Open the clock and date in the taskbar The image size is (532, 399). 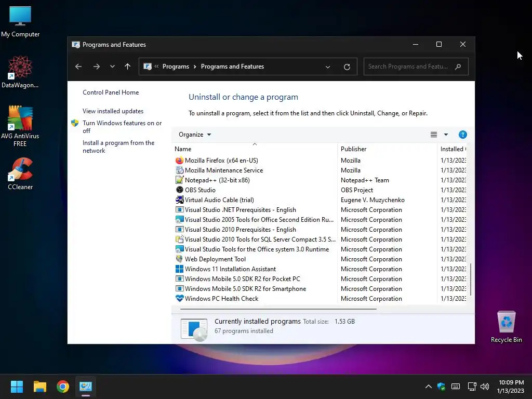pyautogui.click(x=511, y=387)
